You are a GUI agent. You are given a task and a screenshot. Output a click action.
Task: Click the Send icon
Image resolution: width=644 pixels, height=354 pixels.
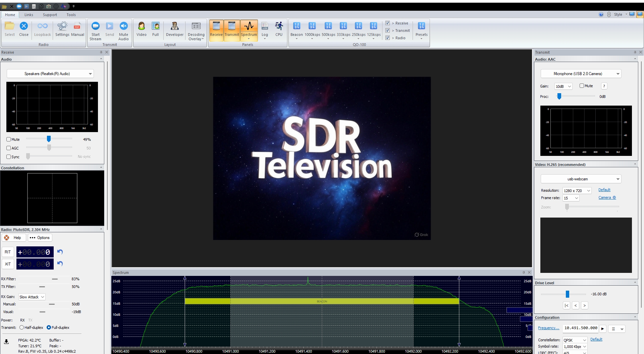(x=110, y=29)
